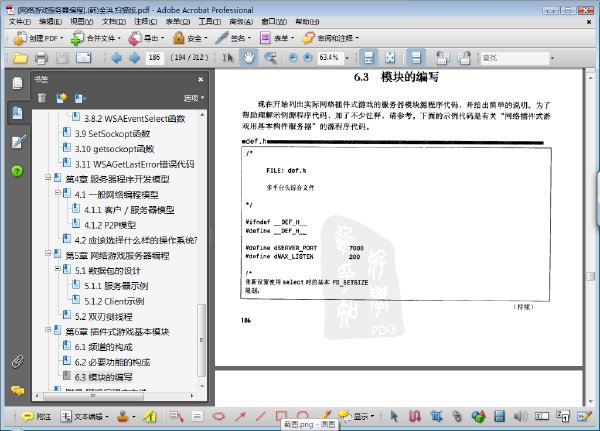Select the Callout tool icon
Screen dimensions: 600x431
pyautogui.click(x=176, y=416)
